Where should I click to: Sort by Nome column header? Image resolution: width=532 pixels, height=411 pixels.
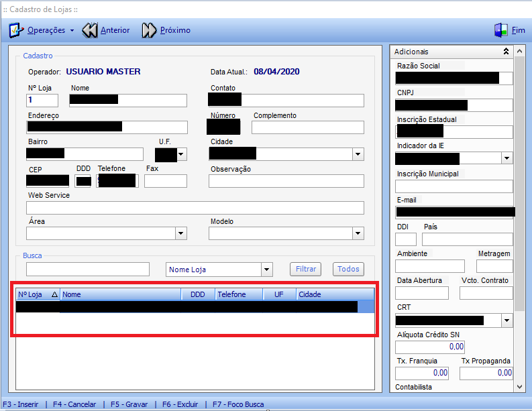pos(121,294)
